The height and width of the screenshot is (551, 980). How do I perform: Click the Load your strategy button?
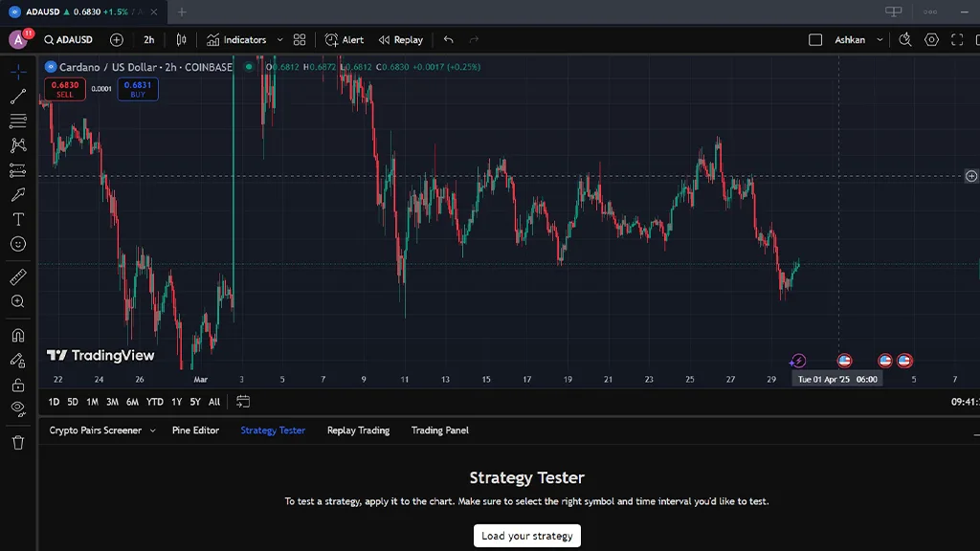click(526, 536)
